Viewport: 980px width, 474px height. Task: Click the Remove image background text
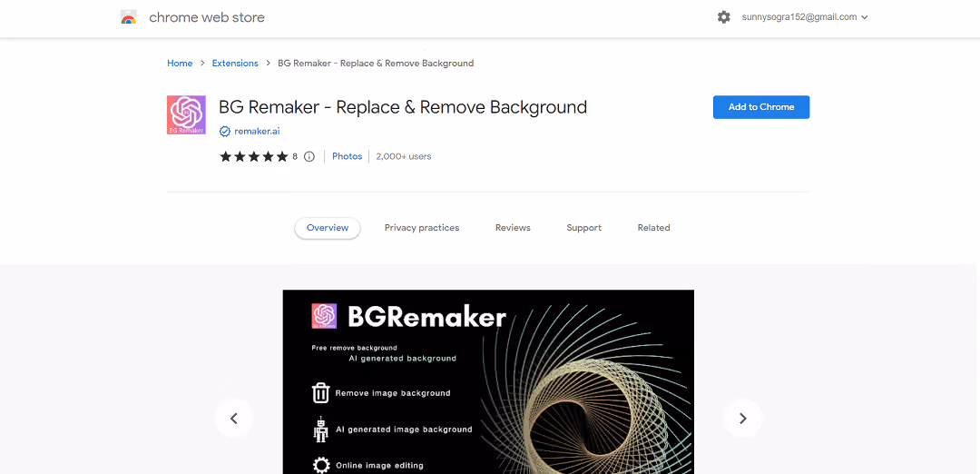pyautogui.click(x=393, y=393)
